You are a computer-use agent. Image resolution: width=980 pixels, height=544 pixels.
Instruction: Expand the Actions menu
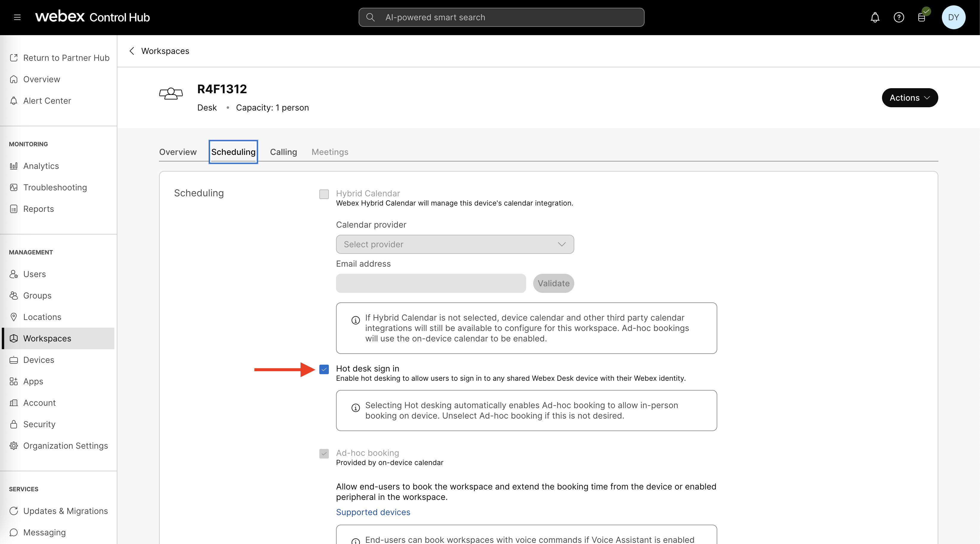coord(910,97)
